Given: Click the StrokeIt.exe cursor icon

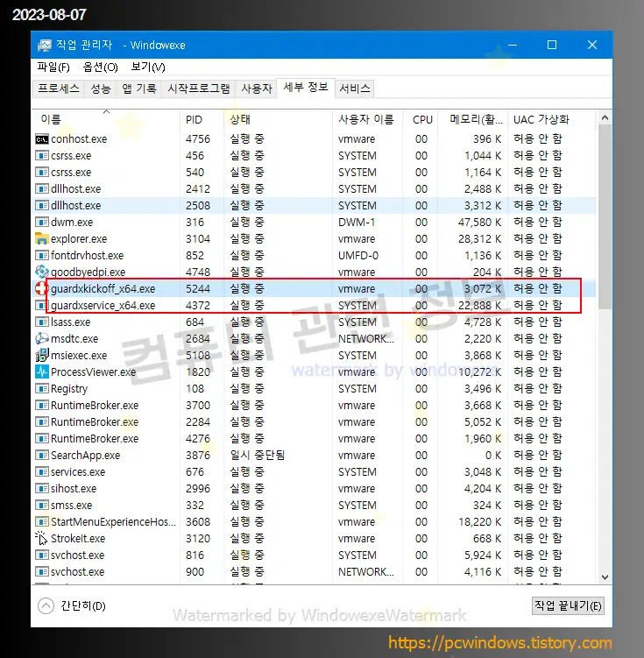Looking at the screenshot, I should [x=41, y=538].
